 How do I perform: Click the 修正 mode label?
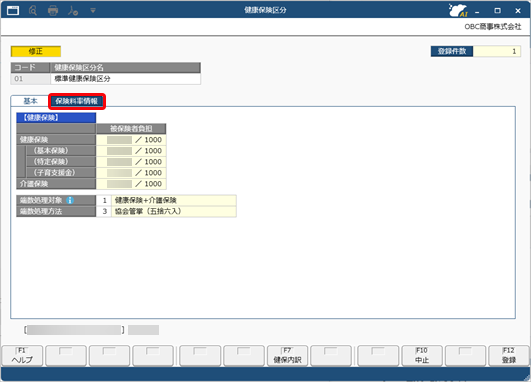click(36, 51)
